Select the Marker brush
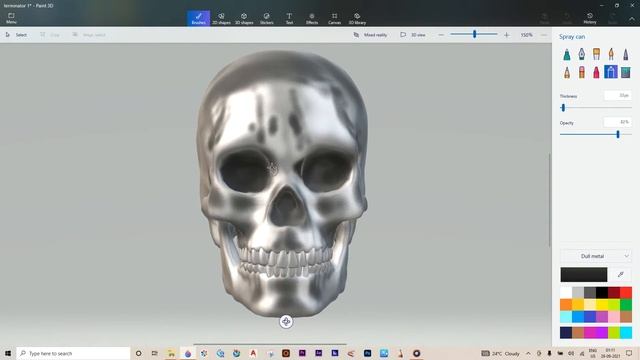 pos(567,54)
